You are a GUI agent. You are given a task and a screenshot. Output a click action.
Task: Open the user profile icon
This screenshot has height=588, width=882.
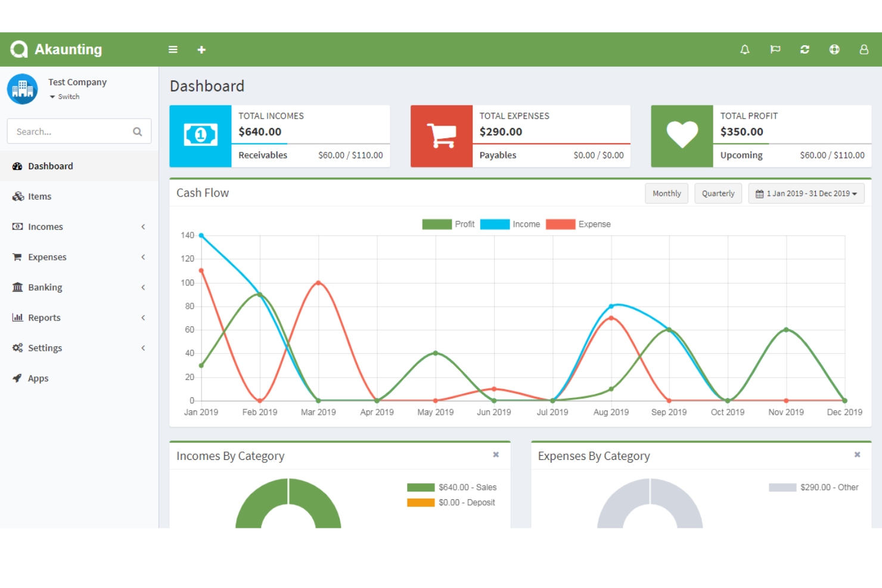pyautogui.click(x=864, y=49)
